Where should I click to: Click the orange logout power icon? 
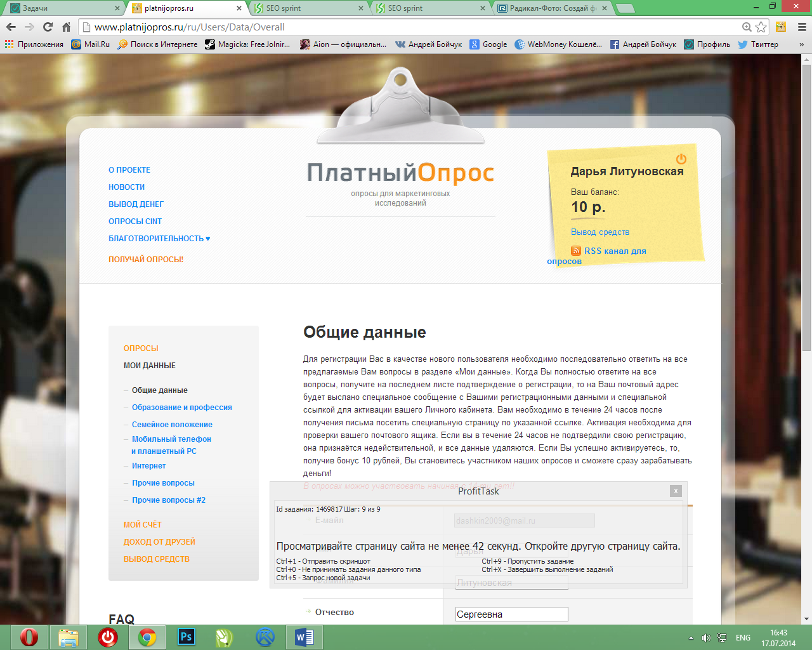[x=681, y=159]
